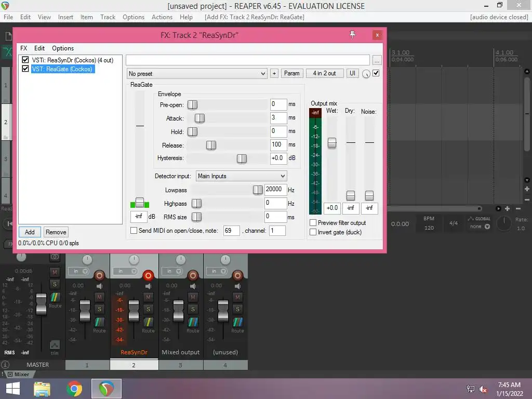Open File Explorer from taskbar
This screenshot has width=532, height=399.
(x=42, y=389)
